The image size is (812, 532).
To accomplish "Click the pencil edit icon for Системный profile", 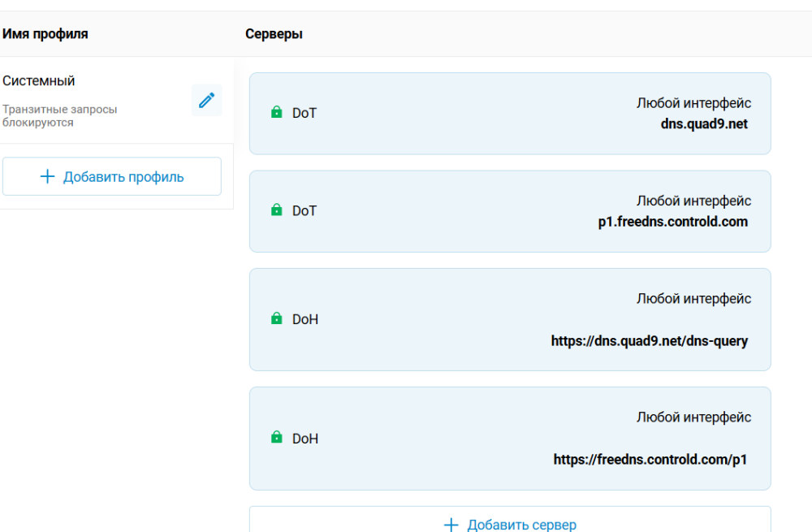I will point(206,100).
